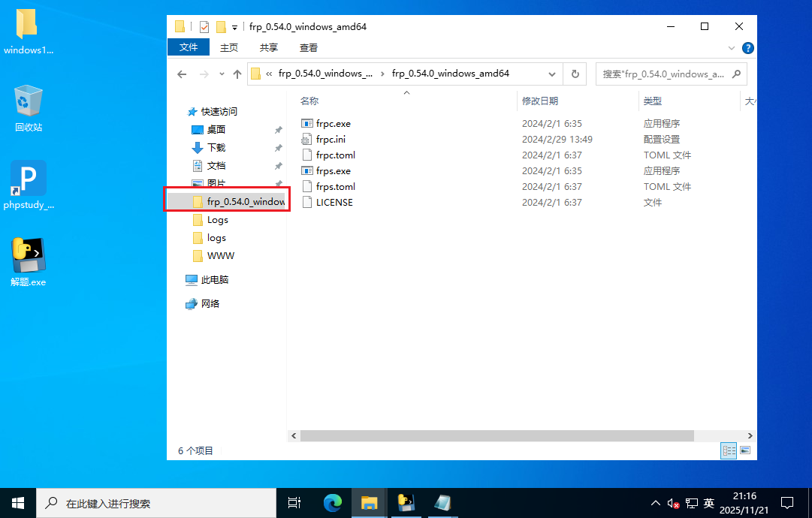Open 桌面 in the navigation pane

point(209,130)
